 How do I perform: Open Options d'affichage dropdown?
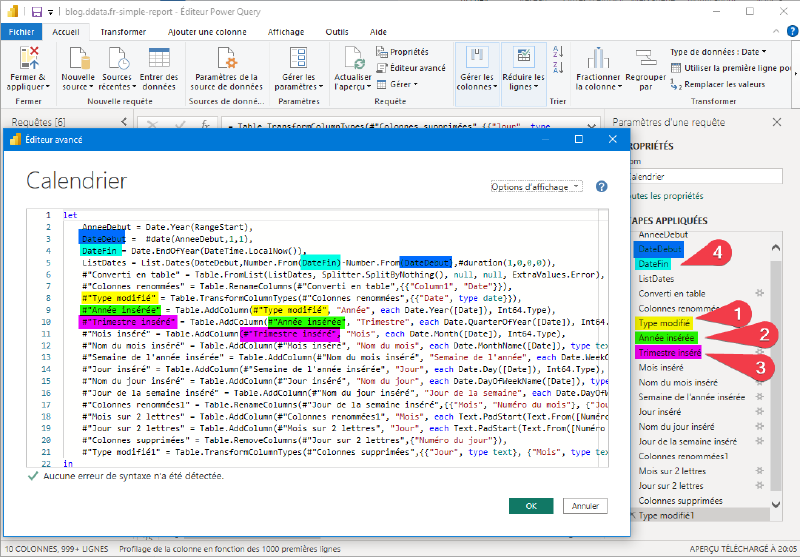pos(536,187)
